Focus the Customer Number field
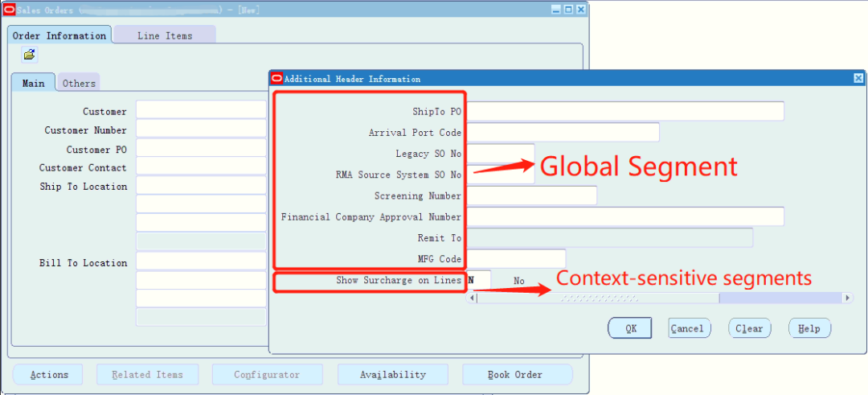Viewport: 868px width, 395px height. click(x=202, y=129)
